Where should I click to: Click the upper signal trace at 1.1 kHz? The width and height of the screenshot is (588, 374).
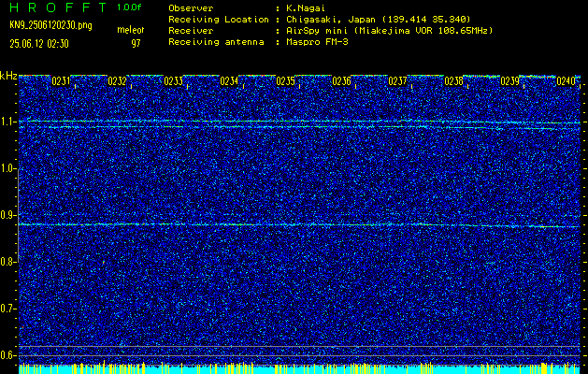click(299, 122)
